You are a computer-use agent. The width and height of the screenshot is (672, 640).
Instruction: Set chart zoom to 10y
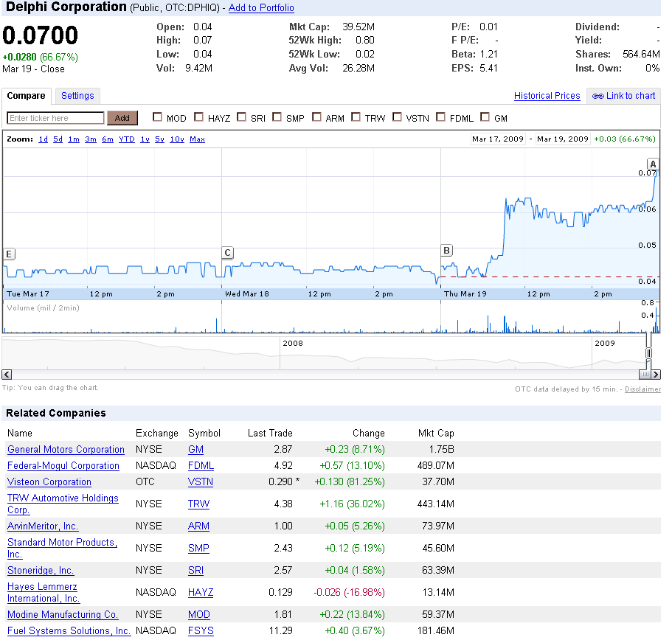click(x=177, y=139)
